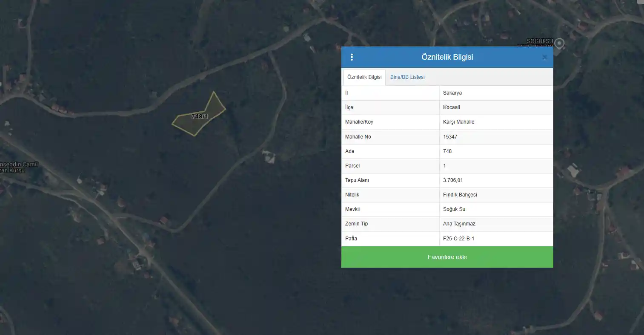
Task: Click the Ana Taşınmaz zemin tip value
Action: [459, 224]
